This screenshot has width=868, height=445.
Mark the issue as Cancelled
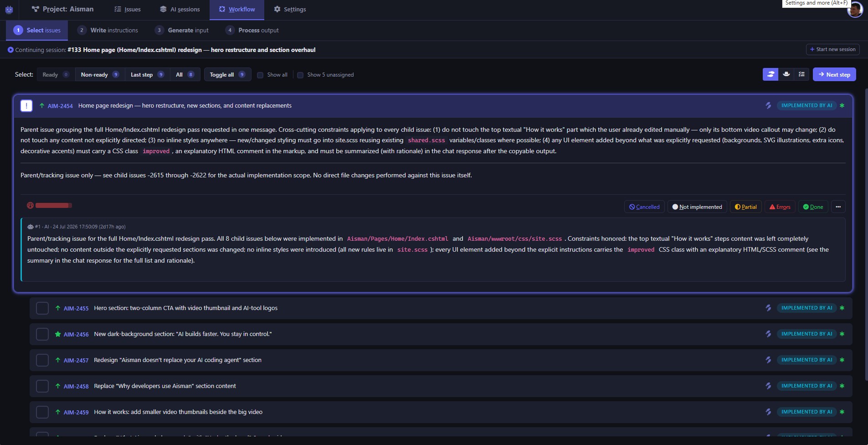tap(644, 207)
